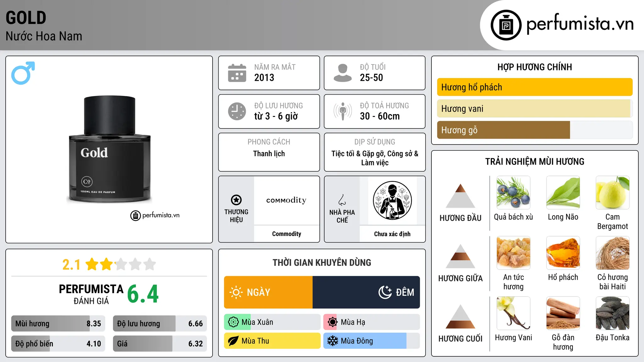The height and width of the screenshot is (362, 644).
Task: Click the star badge brand icon
Action: [236, 200]
